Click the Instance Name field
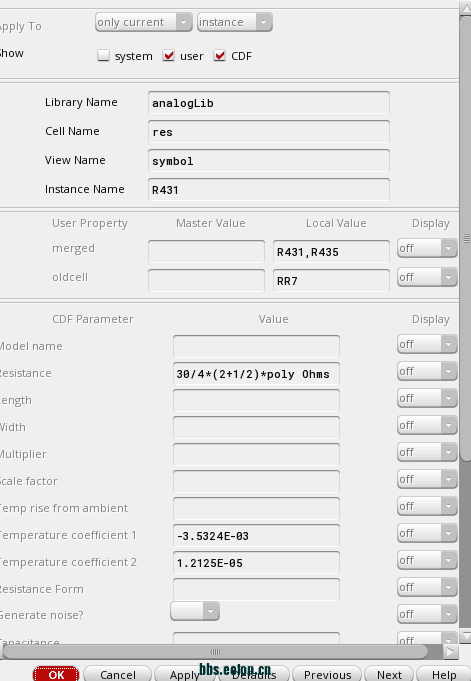Screen dimensions: 471x681 [x=269, y=190]
